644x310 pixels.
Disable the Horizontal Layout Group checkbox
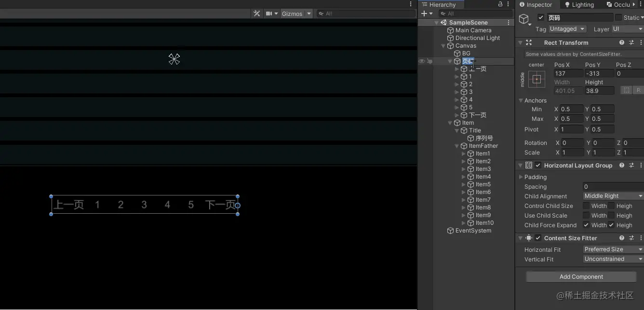point(538,165)
